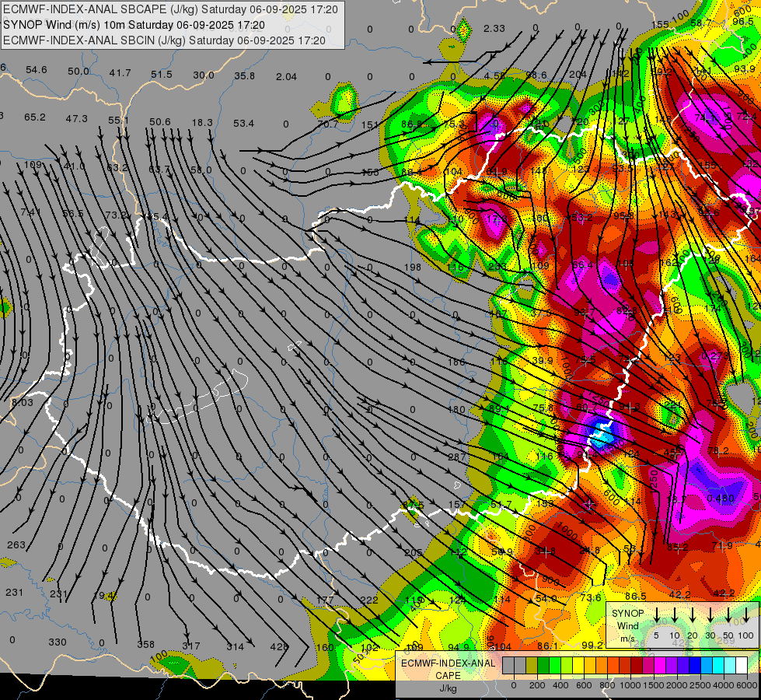Click the map value '54.6'
The image size is (761, 700).
click(37, 70)
